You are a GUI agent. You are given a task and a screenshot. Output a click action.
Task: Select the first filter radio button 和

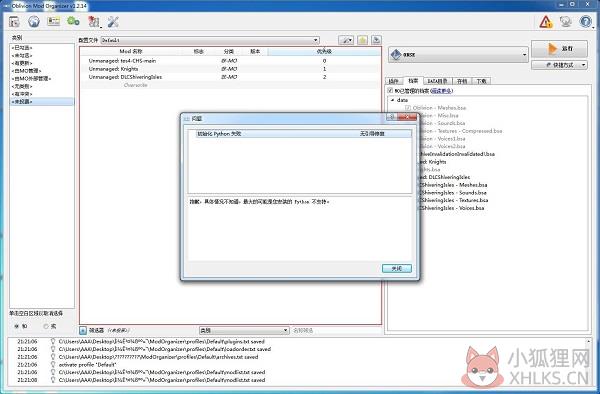(16, 326)
